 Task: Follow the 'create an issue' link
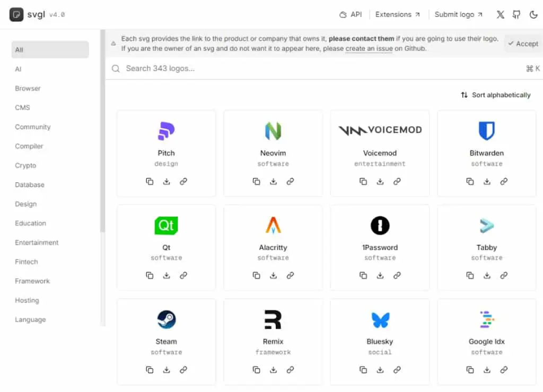(369, 48)
